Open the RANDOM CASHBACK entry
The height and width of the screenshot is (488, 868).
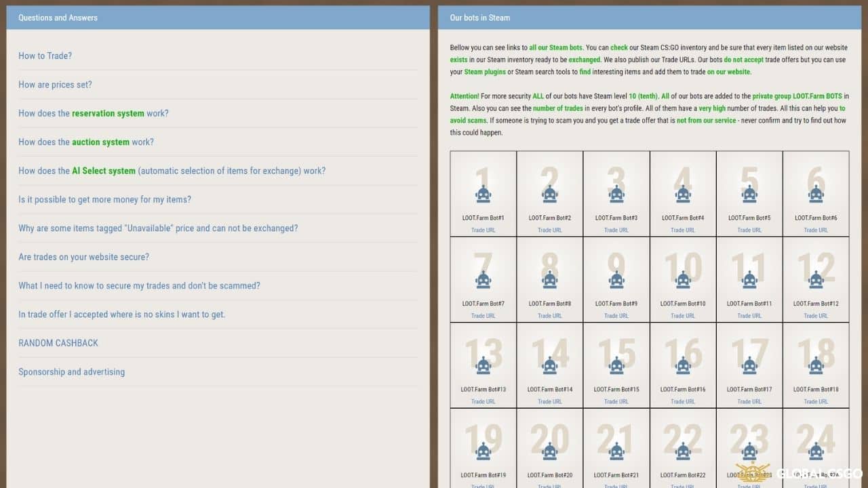[58, 343]
